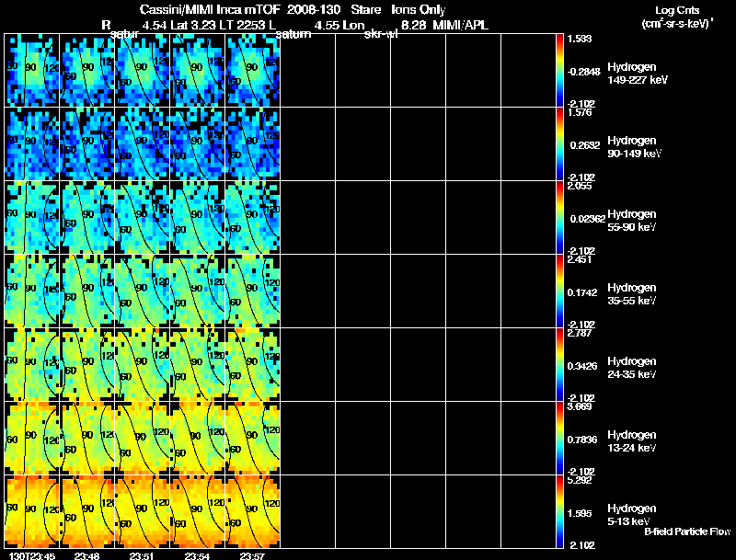Click the 23:48 time label
Screen dimensions: 736x560
(86, 556)
